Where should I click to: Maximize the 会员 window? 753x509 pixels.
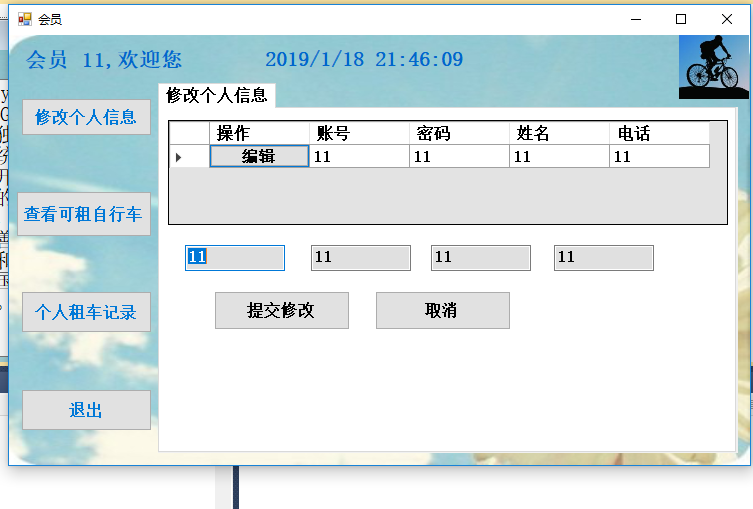click(681, 19)
